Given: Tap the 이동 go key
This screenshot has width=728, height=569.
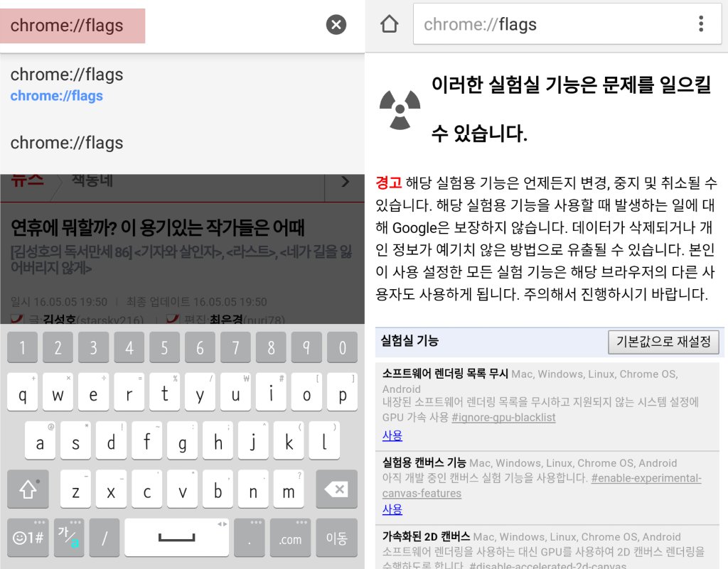Looking at the screenshot, I should click(336, 538).
